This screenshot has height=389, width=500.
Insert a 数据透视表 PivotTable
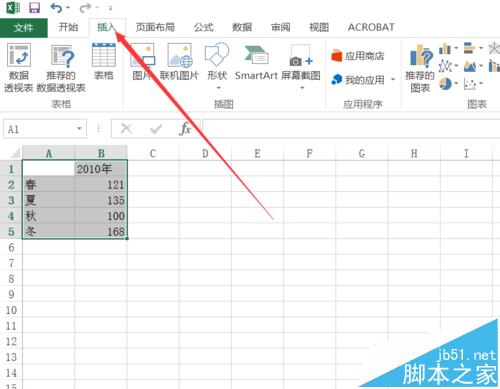[x=19, y=68]
